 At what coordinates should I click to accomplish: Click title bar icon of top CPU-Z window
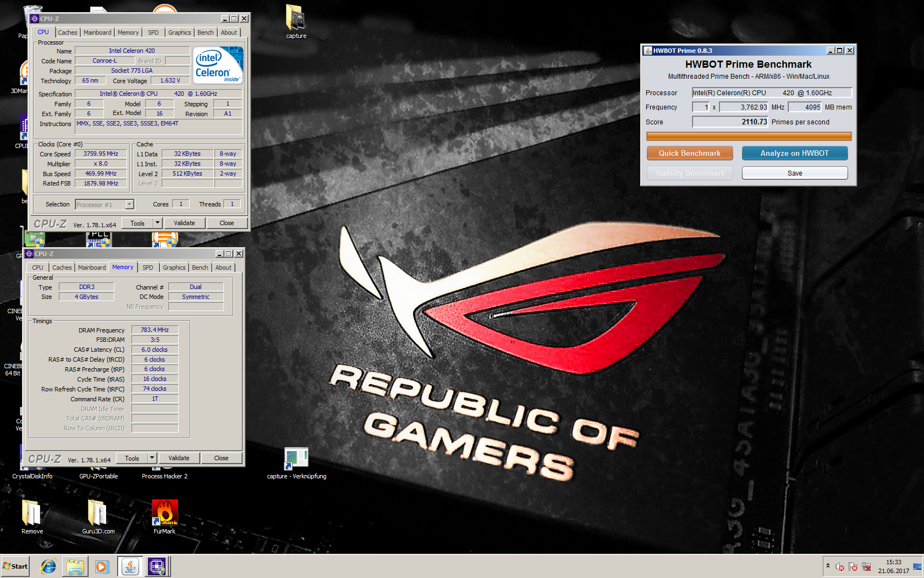pyautogui.click(x=35, y=19)
